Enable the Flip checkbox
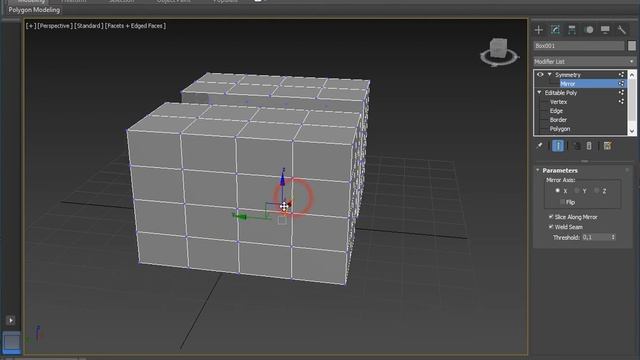 [562, 202]
